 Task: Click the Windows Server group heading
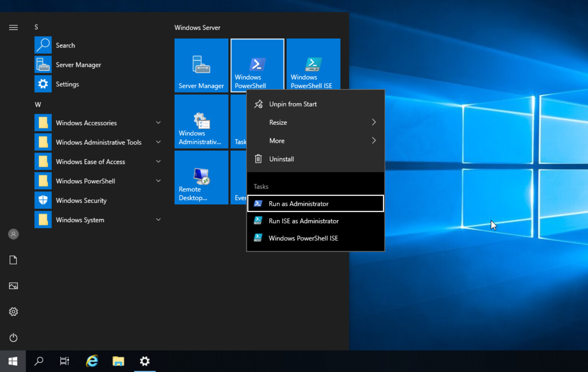coord(197,28)
